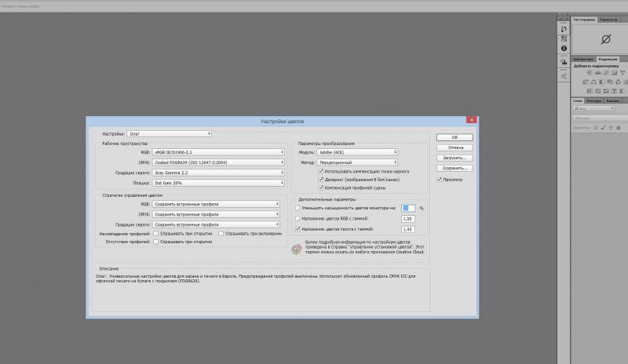Enable 'Наложение цветов RGB с гаммой' checkbox
The image size is (628, 364).
(x=298, y=219)
